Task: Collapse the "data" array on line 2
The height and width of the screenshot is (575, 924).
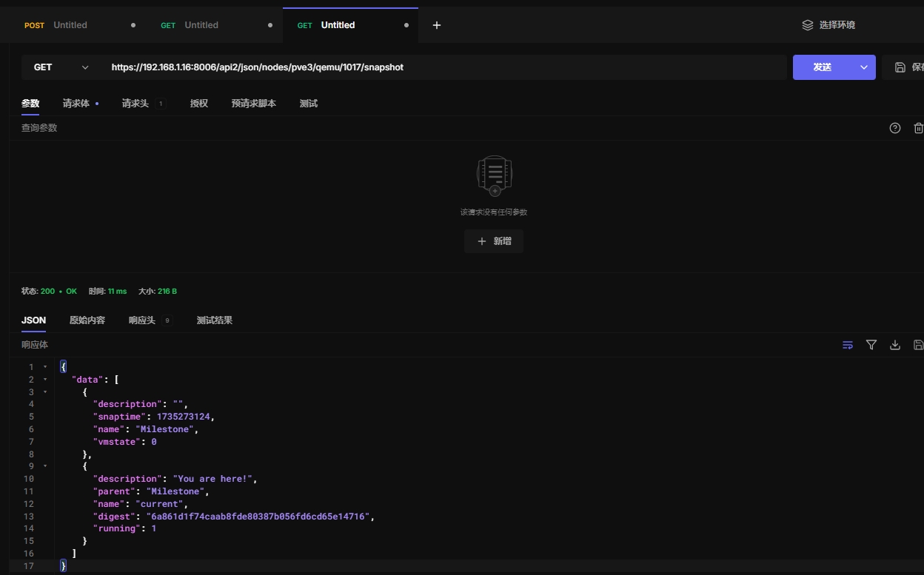Action: click(x=45, y=380)
